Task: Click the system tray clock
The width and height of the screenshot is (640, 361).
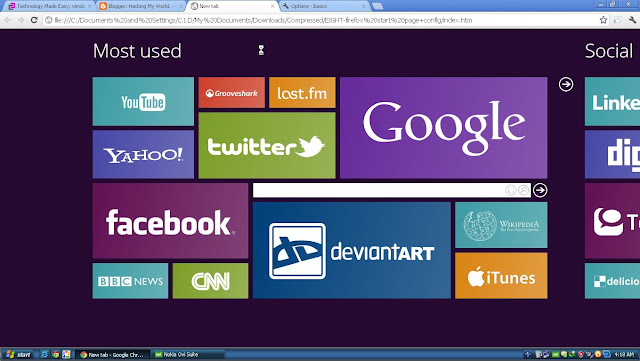Action: (624, 354)
